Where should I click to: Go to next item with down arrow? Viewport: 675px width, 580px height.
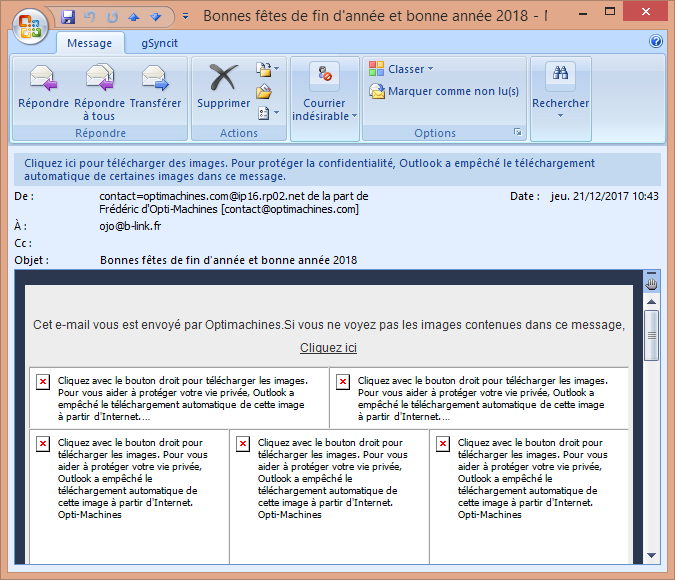(x=156, y=17)
